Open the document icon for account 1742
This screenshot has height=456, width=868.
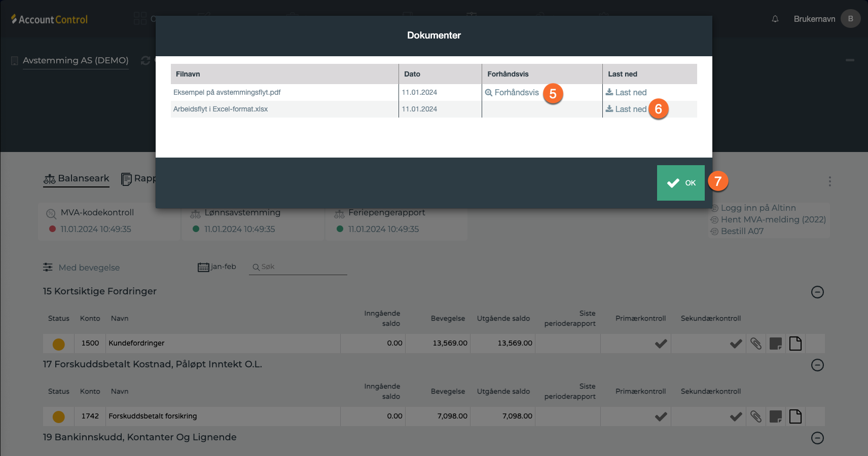click(x=795, y=416)
